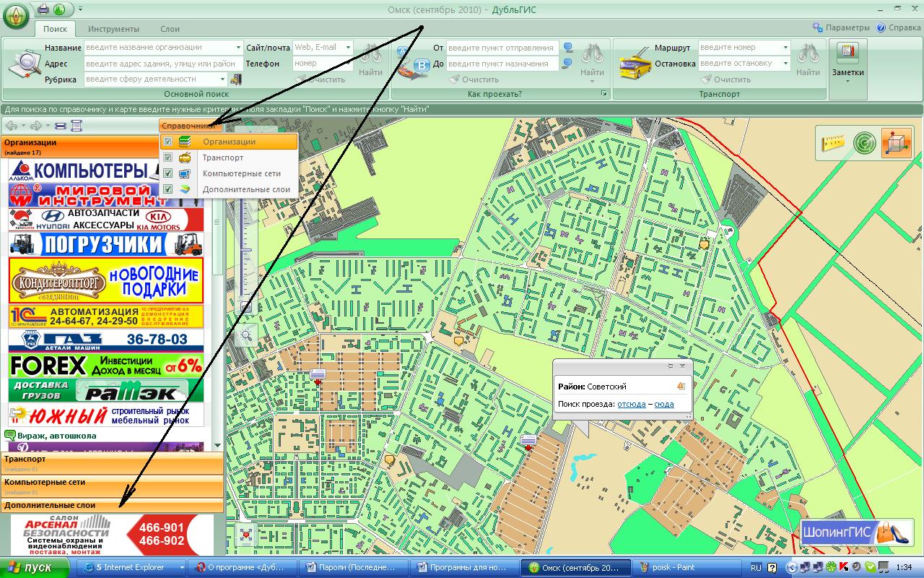The width and height of the screenshot is (924, 578).
Task: Switch to the Инструменты ribbon tab
Action: [x=113, y=29]
